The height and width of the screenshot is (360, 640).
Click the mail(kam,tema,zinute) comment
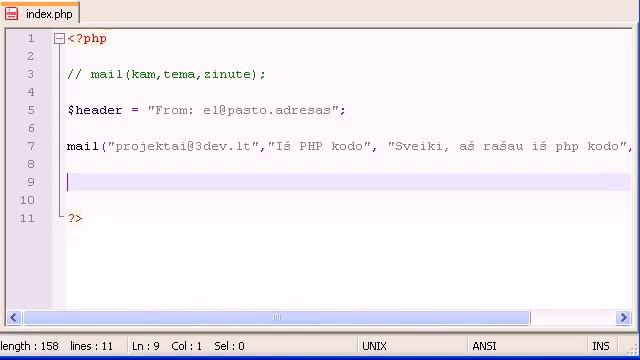pos(166,74)
